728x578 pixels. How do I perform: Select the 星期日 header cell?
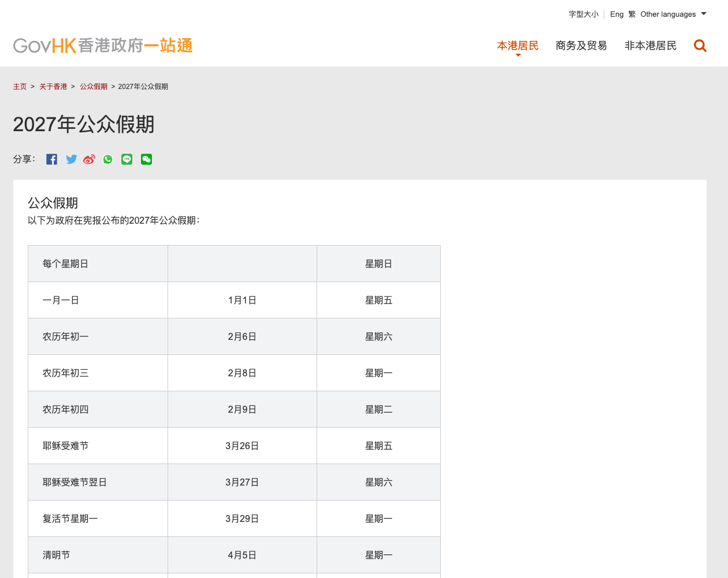tap(378, 264)
